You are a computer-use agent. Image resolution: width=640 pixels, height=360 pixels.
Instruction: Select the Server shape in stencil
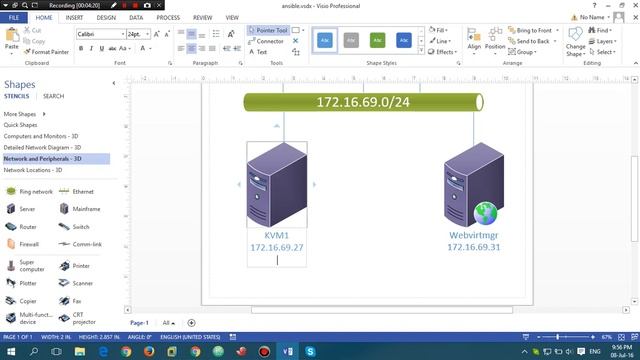[x=21, y=209]
